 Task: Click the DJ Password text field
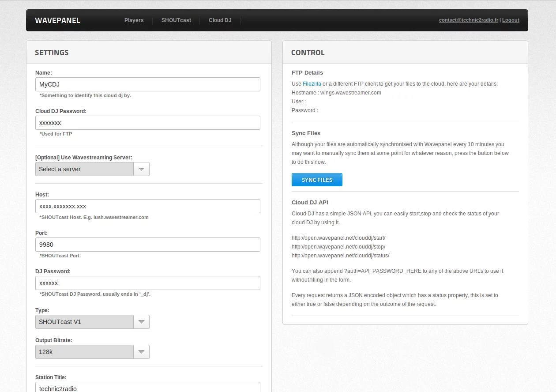pyautogui.click(x=147, y=283)
